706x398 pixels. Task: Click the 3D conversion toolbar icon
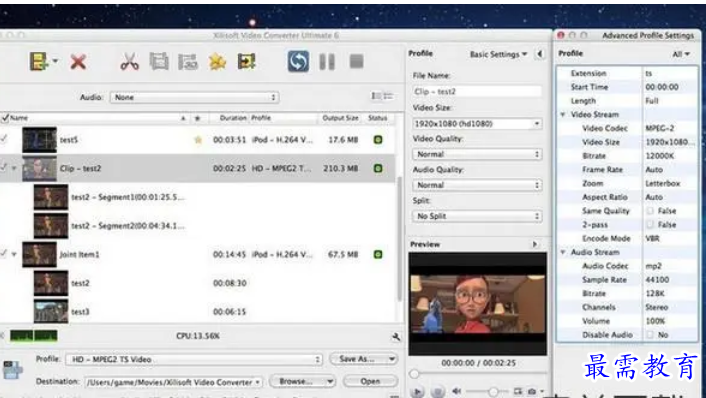(x=188, y=62)
